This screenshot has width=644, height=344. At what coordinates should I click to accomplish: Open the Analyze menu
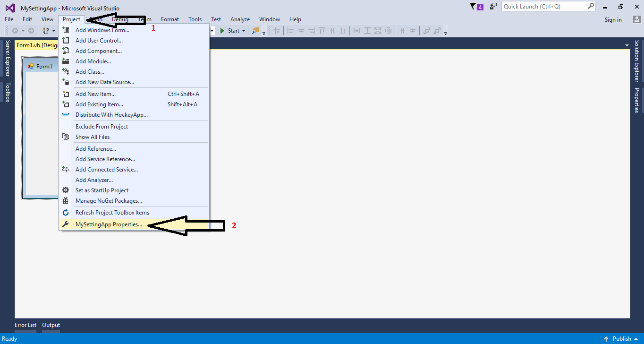coord(240,19)
